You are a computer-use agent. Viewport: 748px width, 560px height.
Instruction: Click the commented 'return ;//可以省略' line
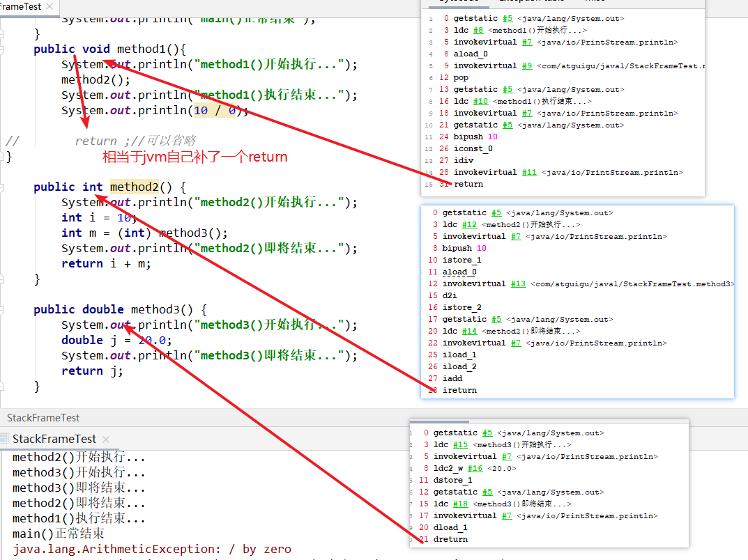pyautogui.click(x=135, y=141)
